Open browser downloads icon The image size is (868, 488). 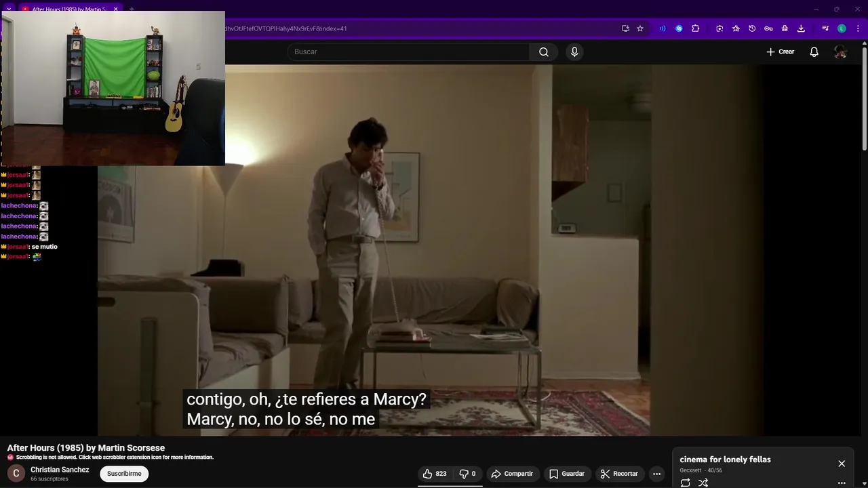801,28
